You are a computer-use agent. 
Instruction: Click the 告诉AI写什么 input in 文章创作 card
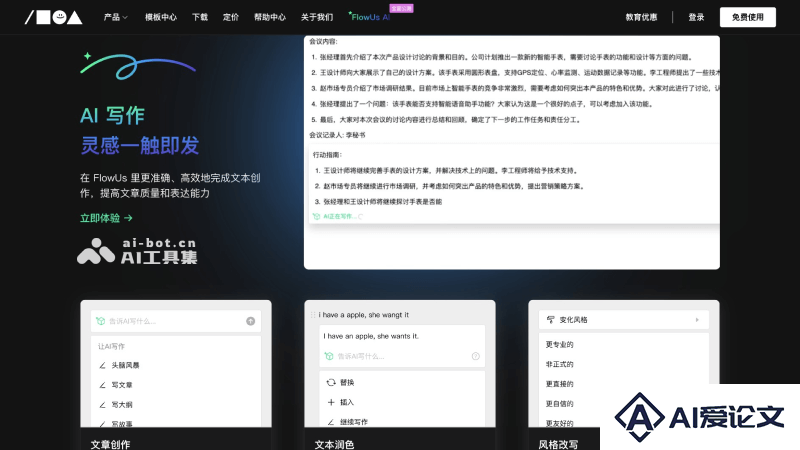coord(176,321)
